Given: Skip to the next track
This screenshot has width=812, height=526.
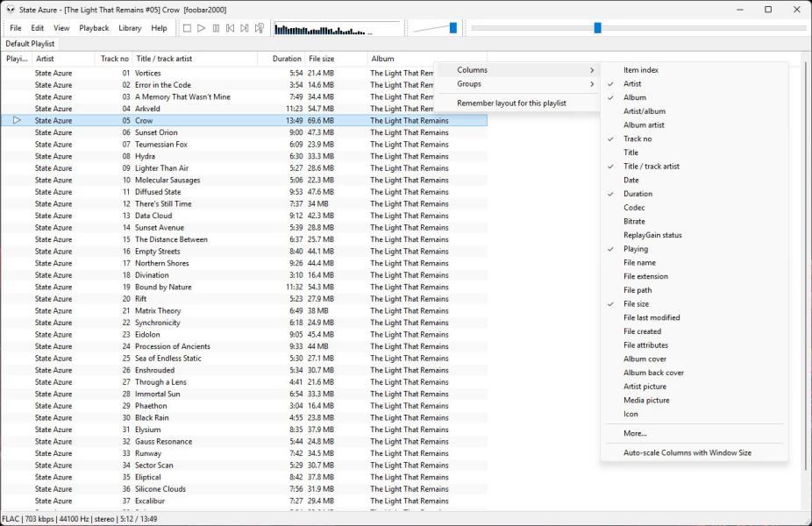Looking at the screenshot, I should (245, 28).
